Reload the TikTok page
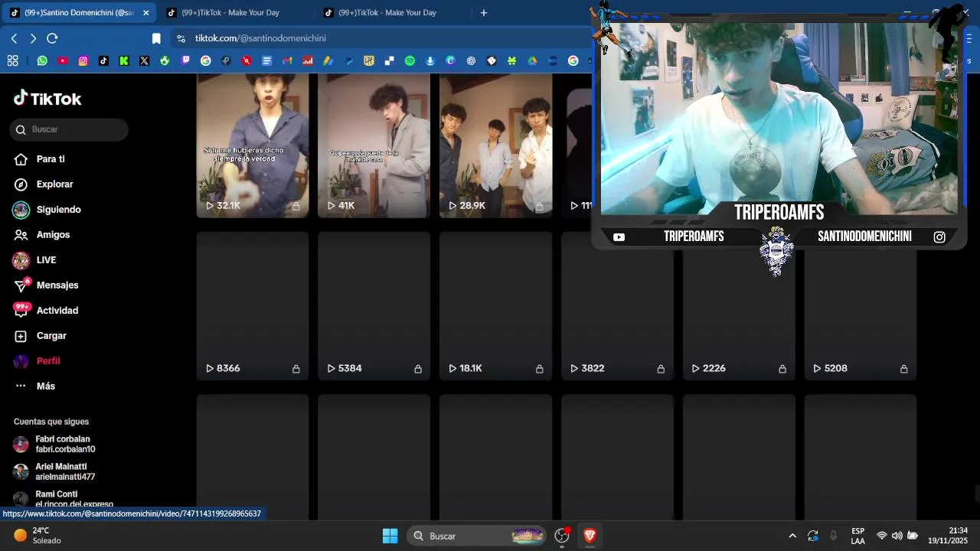 click(x=52, y=38)
